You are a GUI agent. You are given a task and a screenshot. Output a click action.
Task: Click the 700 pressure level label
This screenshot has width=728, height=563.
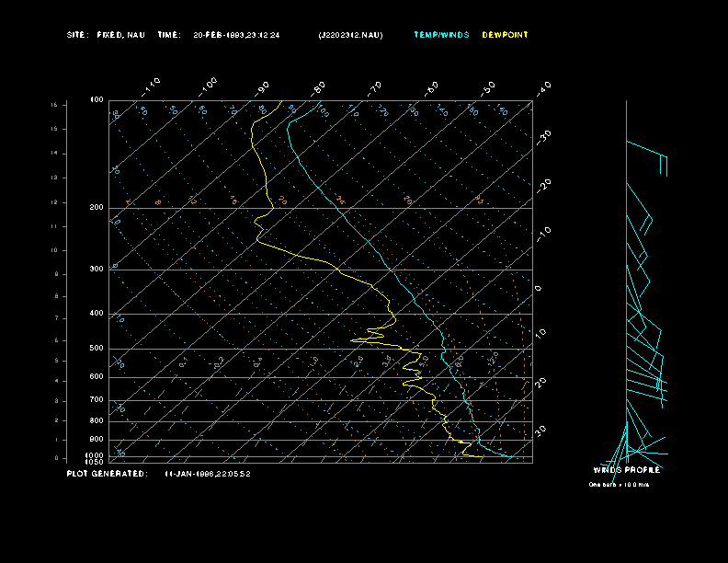click(x=97, y=400)
